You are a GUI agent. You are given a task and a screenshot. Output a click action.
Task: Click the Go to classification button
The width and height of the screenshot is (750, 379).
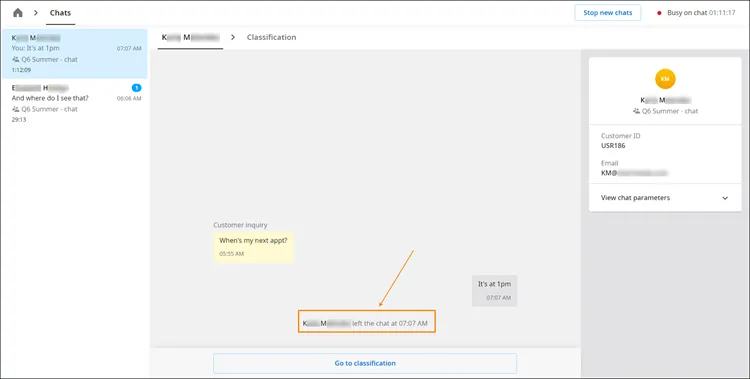(x=365, y=363)
